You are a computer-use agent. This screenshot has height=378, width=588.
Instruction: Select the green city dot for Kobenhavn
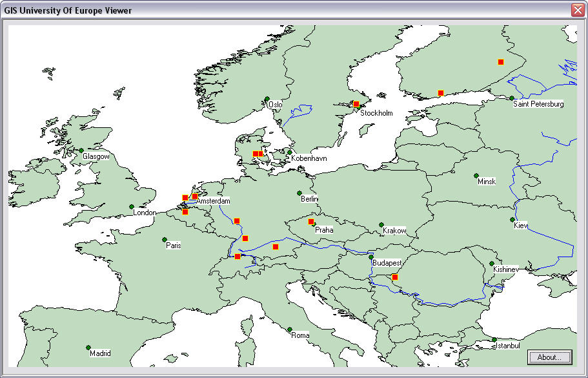click(290, 152)
